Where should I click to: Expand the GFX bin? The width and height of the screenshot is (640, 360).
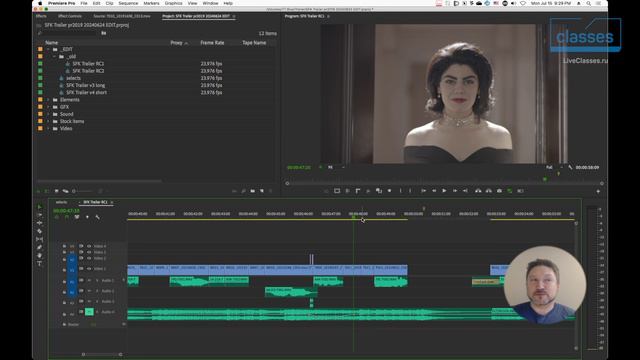point(48,107)
